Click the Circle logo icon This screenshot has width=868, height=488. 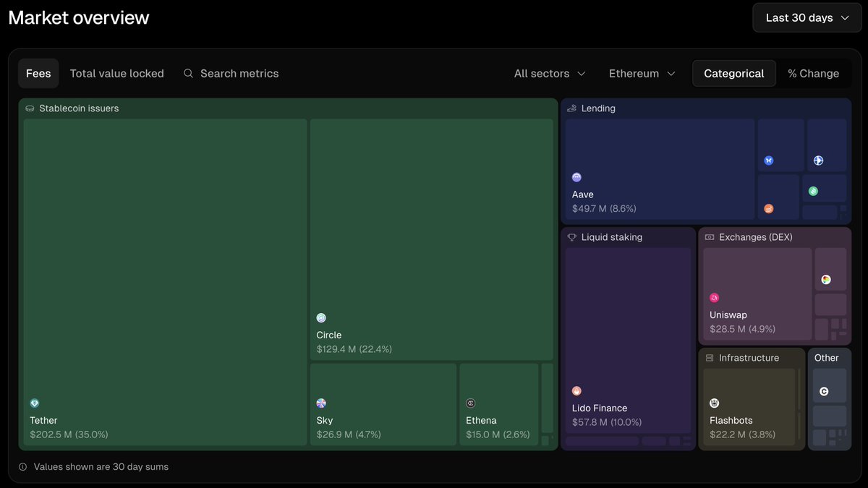click(x=321, y=318)
